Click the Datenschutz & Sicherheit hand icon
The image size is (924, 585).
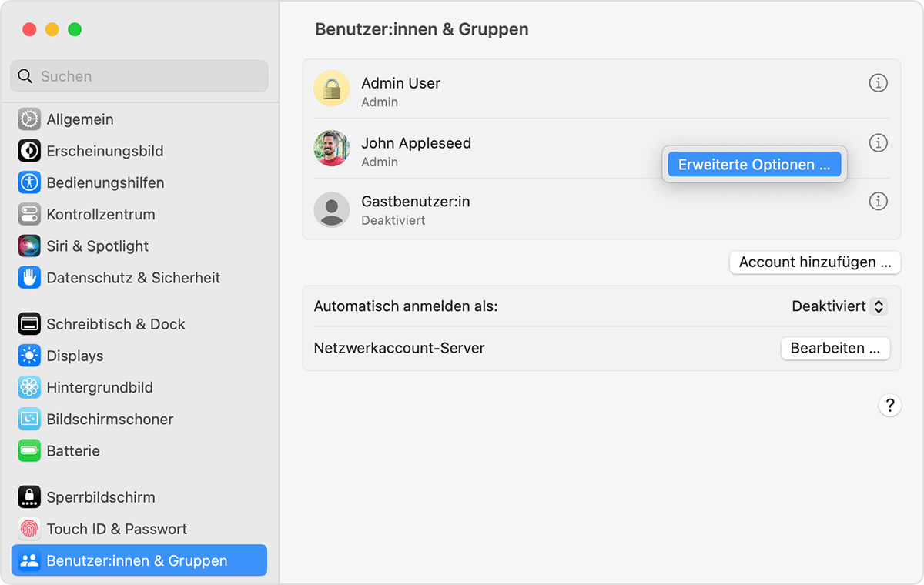click(x=29, y=277)
